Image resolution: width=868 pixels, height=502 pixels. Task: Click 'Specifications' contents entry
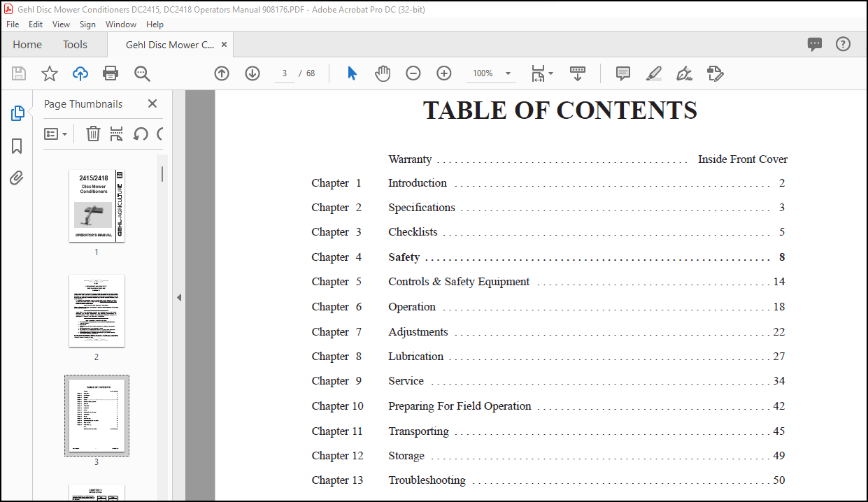[422, 208]
